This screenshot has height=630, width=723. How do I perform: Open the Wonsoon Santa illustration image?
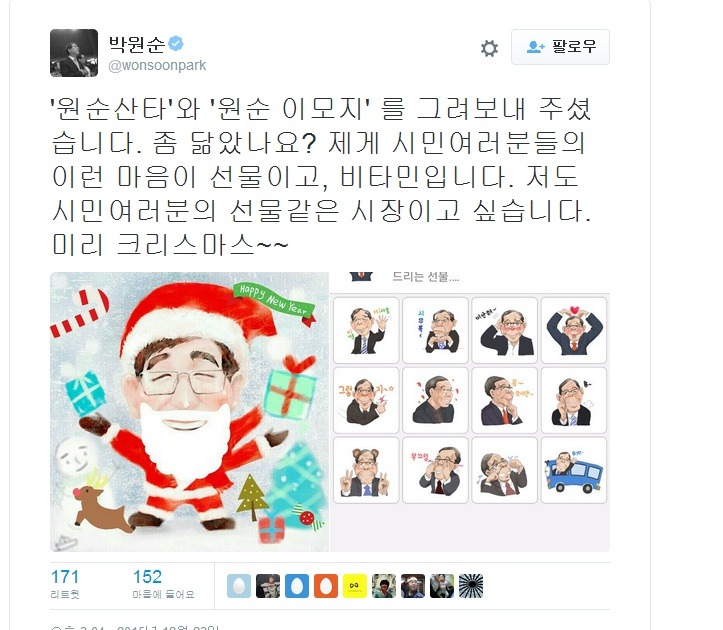[190, 411]
